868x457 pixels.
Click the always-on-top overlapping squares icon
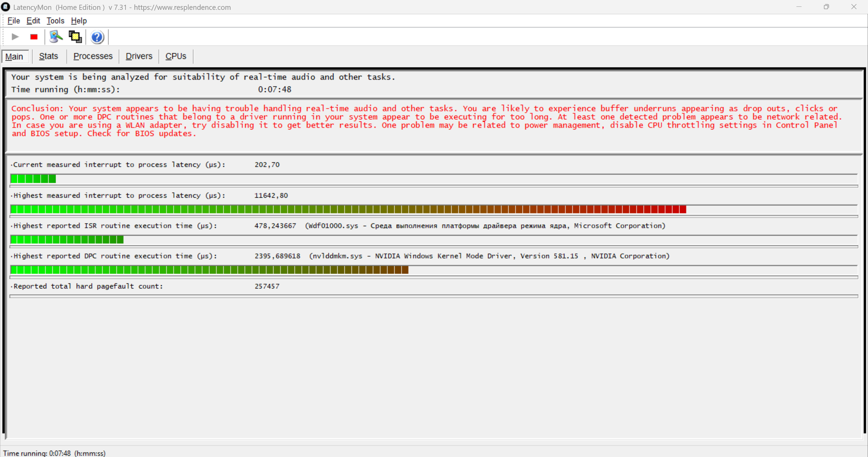click(75, 37)
